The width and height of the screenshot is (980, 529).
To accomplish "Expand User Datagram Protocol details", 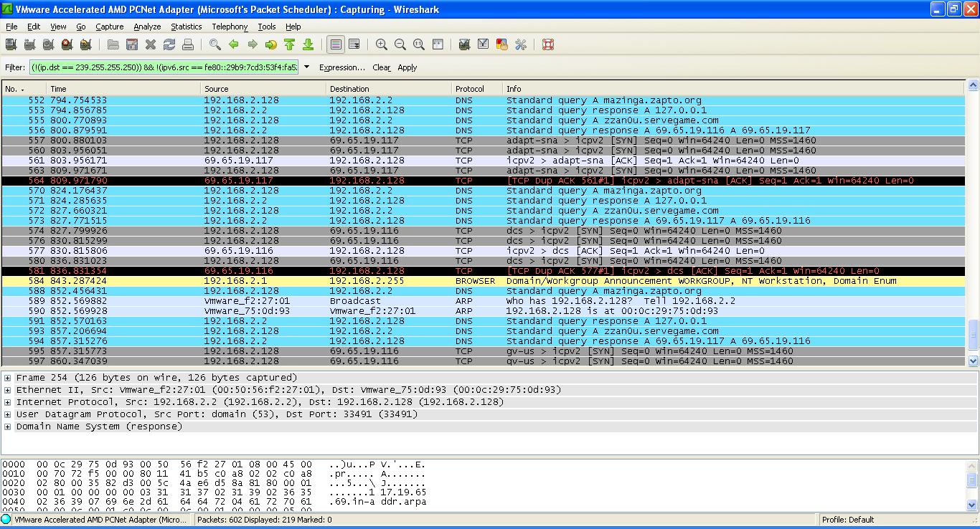I will coord(7,414).
